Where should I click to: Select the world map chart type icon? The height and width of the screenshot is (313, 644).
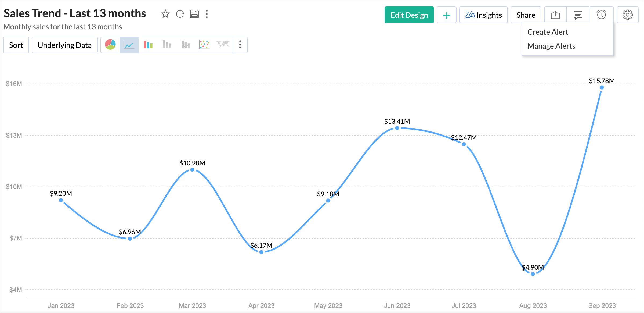pyautogui.click(x=223, y=45)
